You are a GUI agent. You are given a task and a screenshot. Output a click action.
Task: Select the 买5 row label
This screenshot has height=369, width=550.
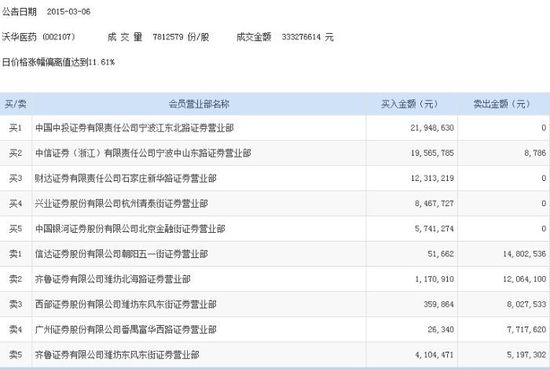pyautogui.click(x=15, y=229)
